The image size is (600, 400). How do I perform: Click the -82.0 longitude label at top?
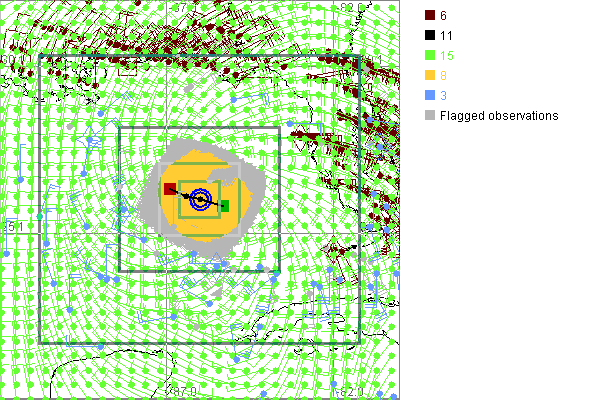[353, 7]
